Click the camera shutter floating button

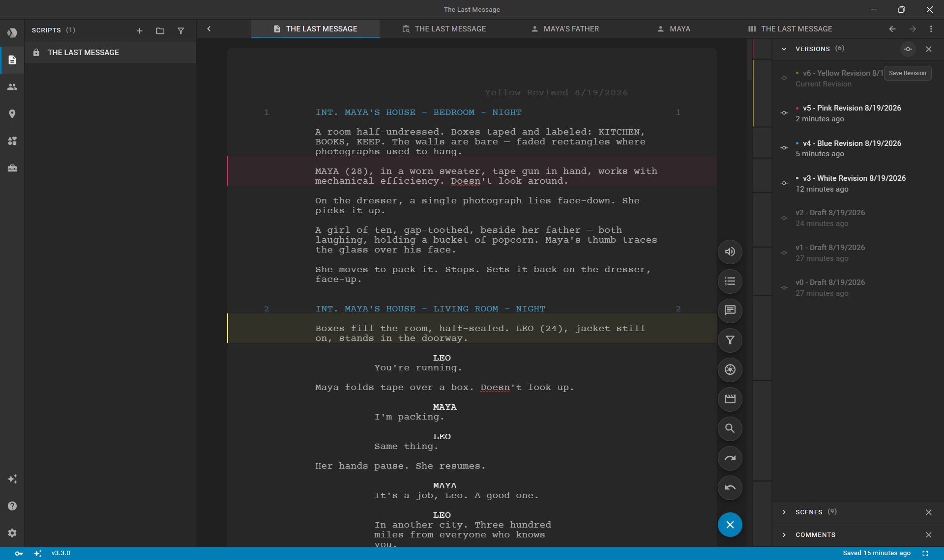730,370
